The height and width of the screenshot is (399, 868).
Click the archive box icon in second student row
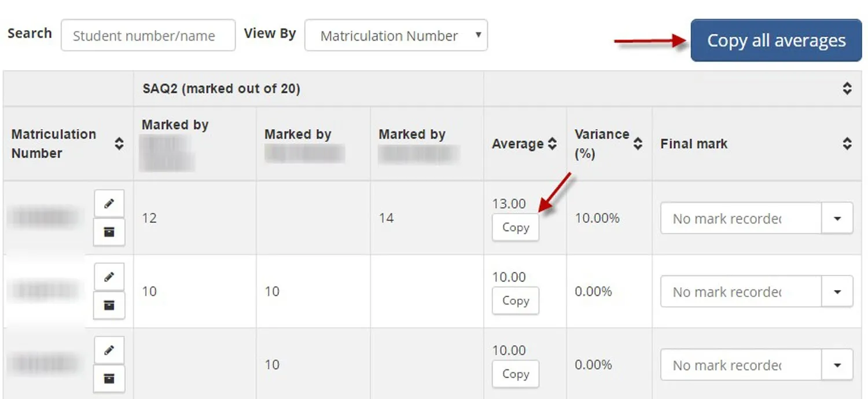[109, 305]
